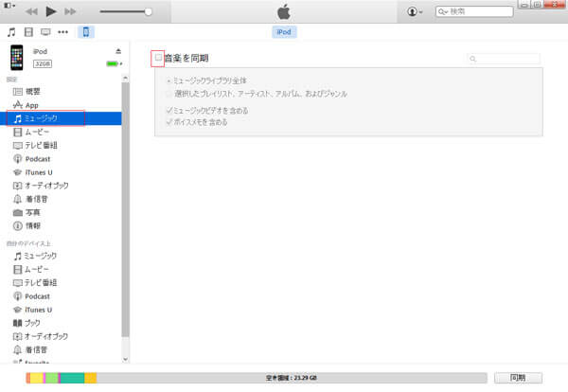Open the window menu dropdown at top-left

(x=9, y=6)
